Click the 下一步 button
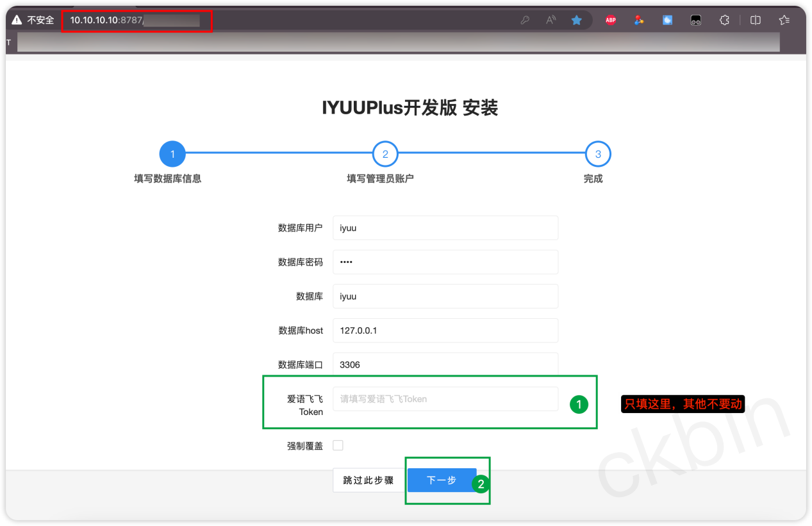812x526 pixels. (442, 480)
